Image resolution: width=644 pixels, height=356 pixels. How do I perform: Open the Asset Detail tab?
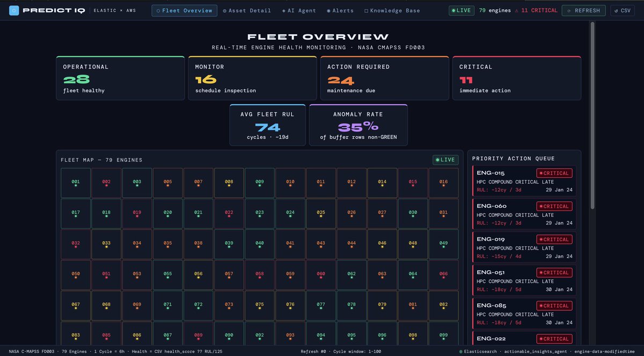click(x=247, y=10)
